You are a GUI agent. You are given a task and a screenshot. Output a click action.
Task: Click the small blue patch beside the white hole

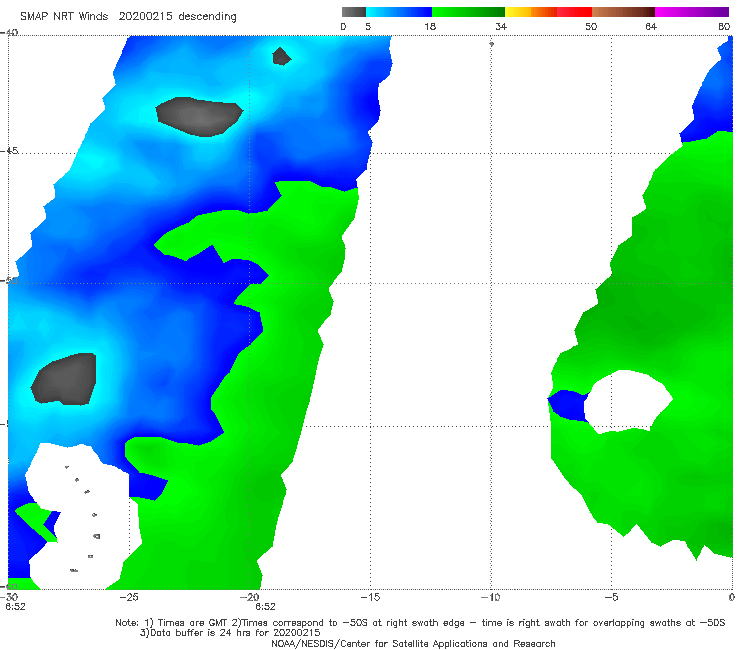coord(568,405)
